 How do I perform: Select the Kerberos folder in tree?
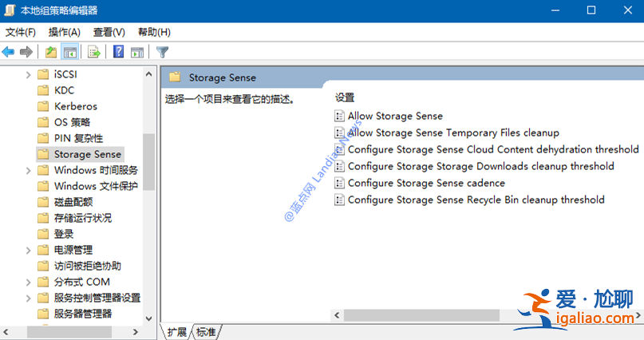tap(75, 106)
